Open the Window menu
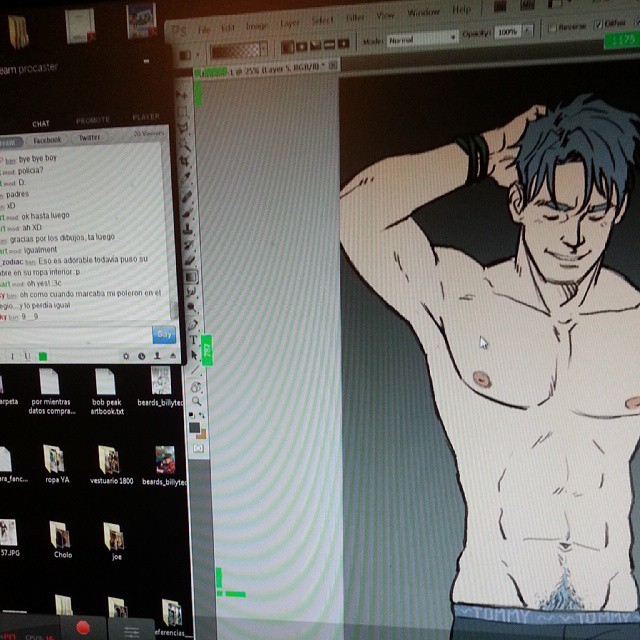This screenshot has width=640, height=640. (423, 12)
